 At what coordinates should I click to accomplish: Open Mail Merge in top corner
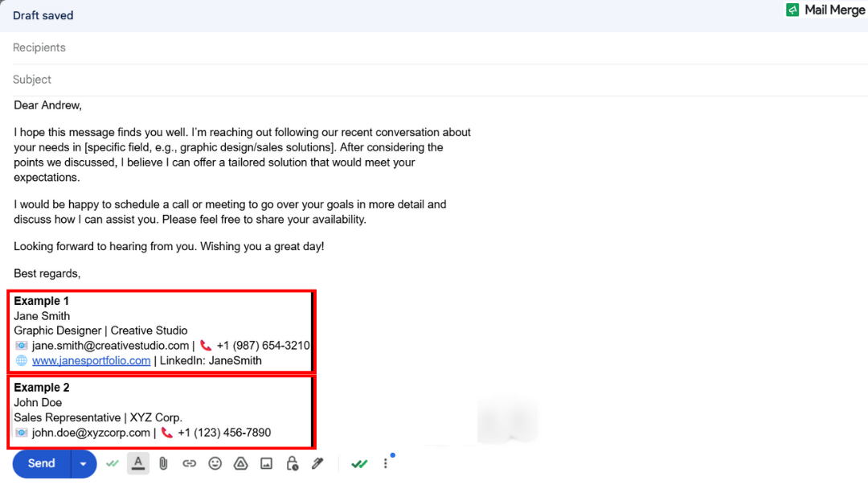click(825, 10)
